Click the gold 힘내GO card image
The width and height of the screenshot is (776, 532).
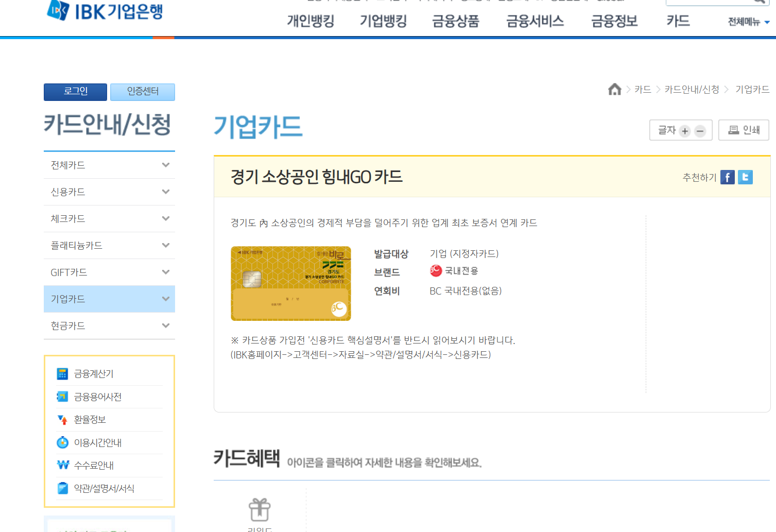[x=291, y=283]
